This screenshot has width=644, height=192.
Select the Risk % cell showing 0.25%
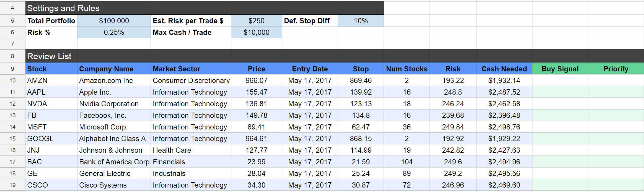coord(114,32)
